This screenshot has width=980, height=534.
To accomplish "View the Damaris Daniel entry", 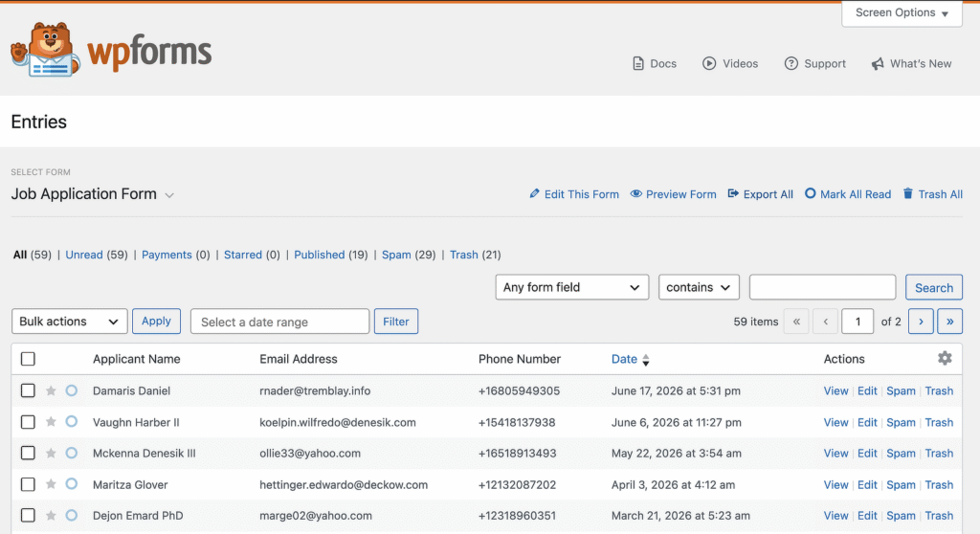I will [x=835, y=390].
